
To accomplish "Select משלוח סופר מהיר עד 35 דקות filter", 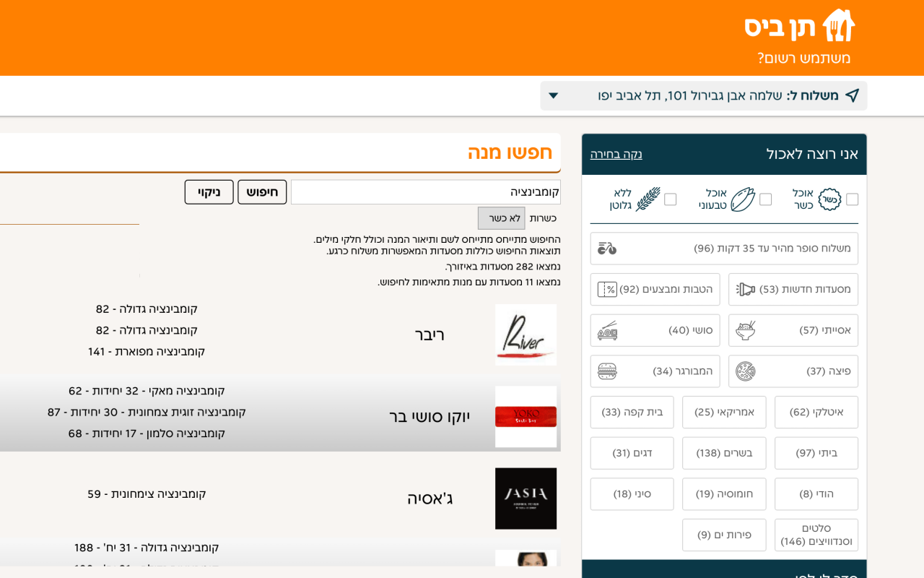I will pyautogui.click(x=724, y=249).
